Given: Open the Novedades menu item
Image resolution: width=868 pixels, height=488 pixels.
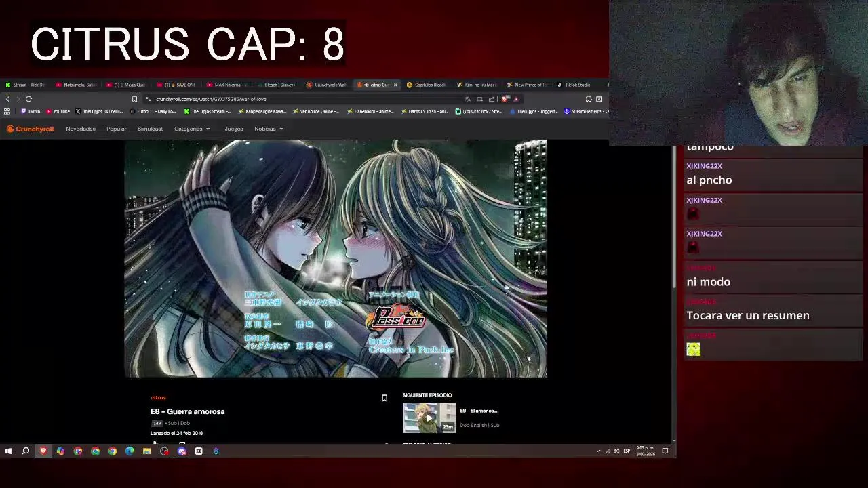Looking at the screenshot, I should pos(81,129).
